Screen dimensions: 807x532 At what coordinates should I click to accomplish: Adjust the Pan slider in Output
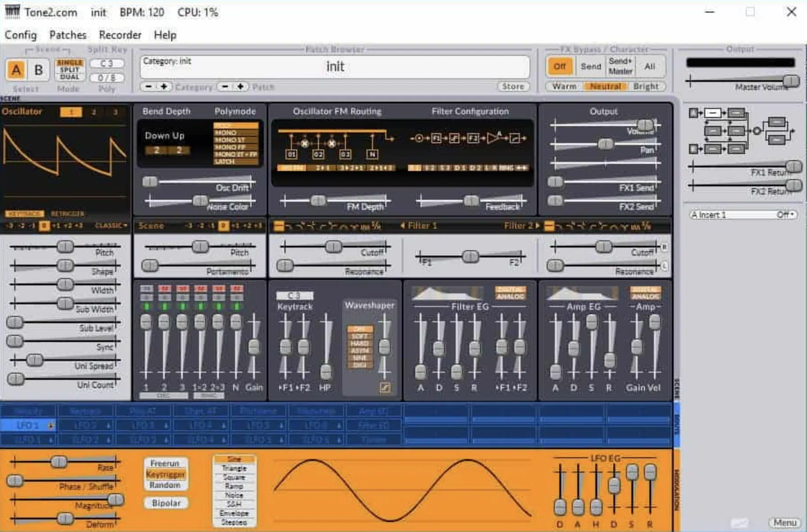pyautogui.click(x=605, y=144)
